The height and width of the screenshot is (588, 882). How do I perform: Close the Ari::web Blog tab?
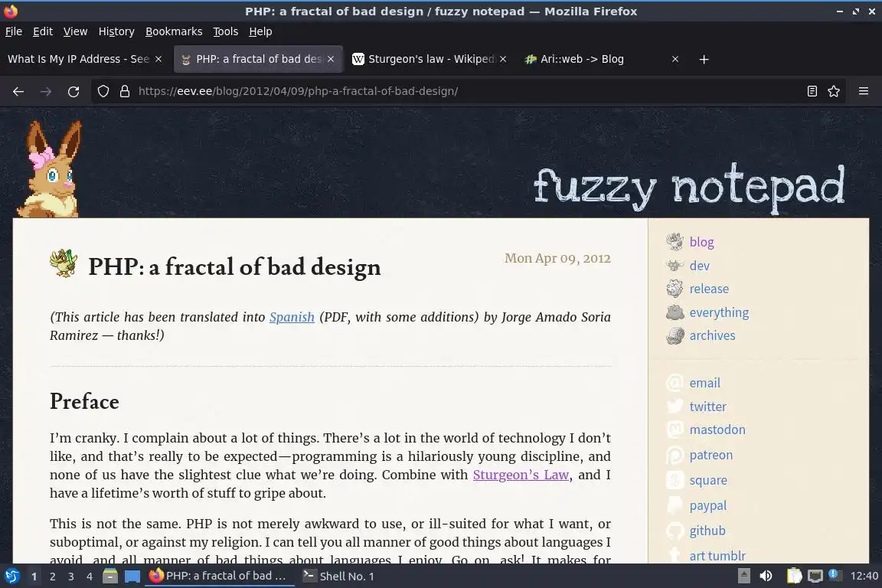coord(675,59)
